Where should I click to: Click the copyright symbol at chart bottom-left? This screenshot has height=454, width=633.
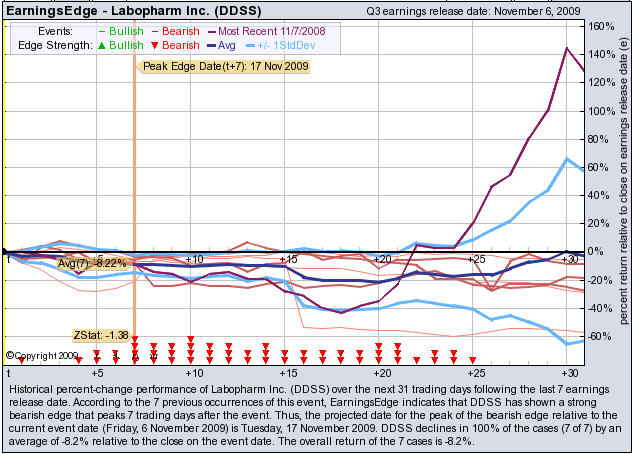coord(11,355)
